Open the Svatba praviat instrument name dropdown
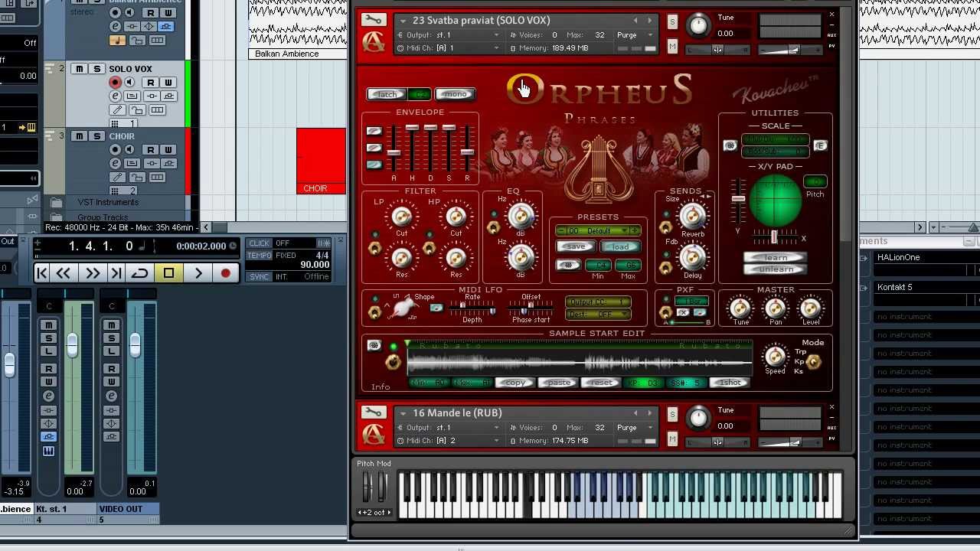Screen dimensions: 980x551 pos(403,21)
